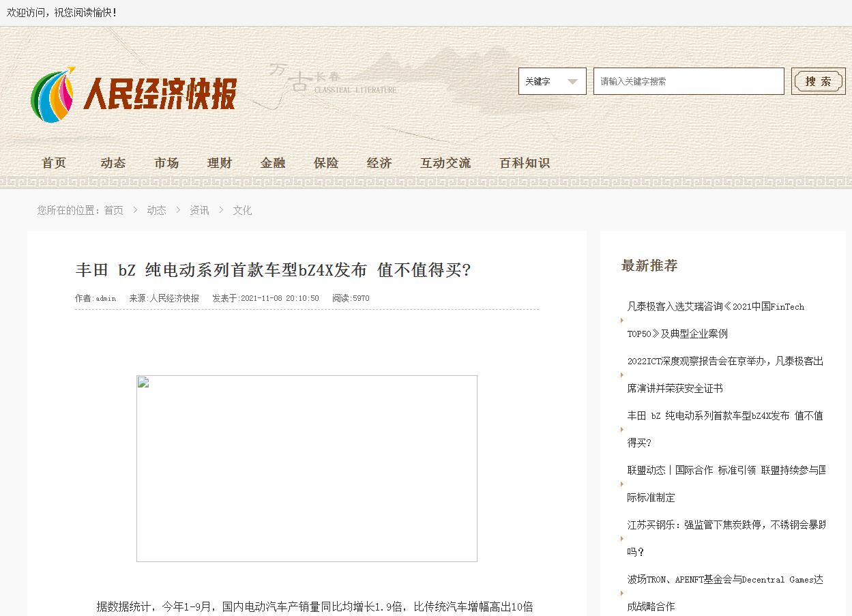
Task: Click 动态 in the breadcrumb trail
Action: pyautogui.click(x=156, y=210)
